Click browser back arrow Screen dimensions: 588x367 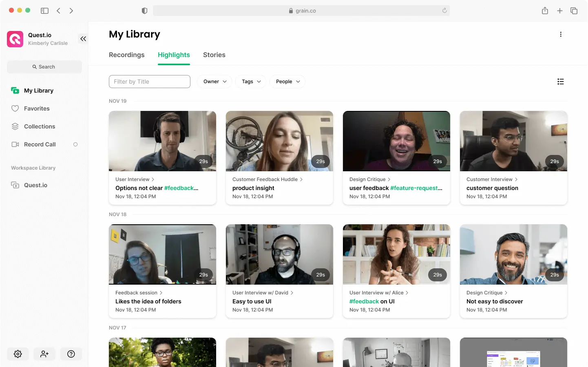(x=58, y=11)
